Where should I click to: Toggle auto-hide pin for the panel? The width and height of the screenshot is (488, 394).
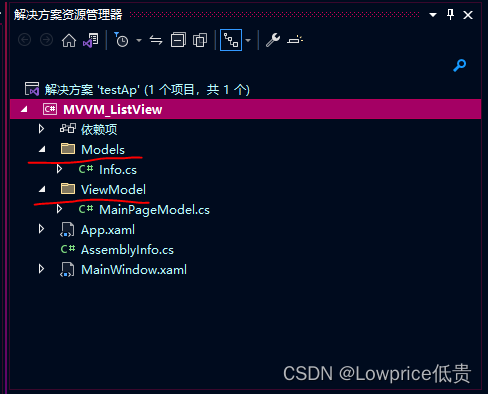[450, 14]
